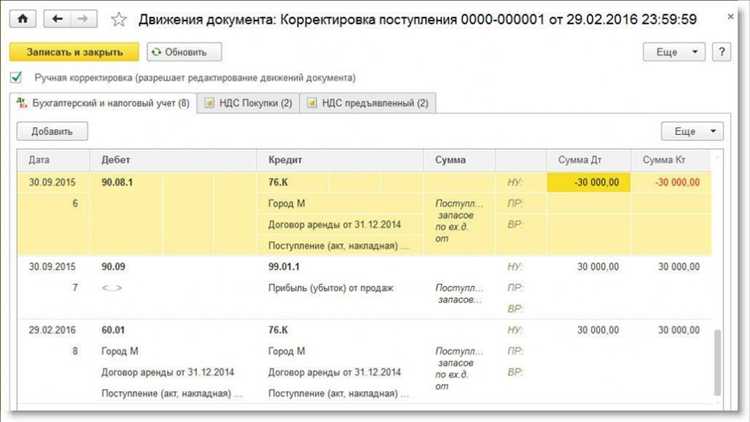
Task: Open help with the question mark button
Action: tap(721, 52)
